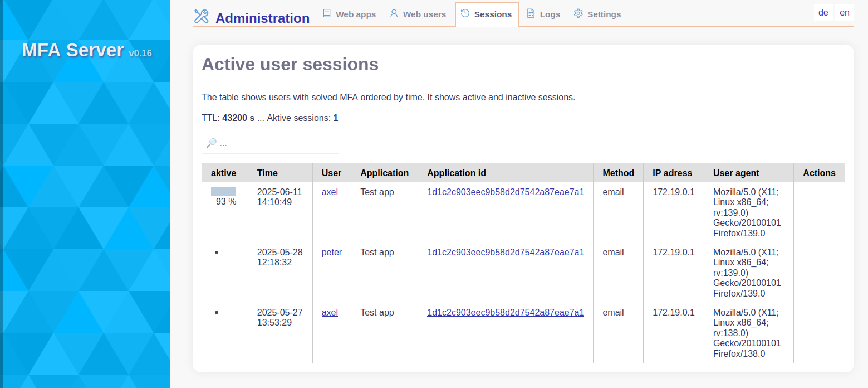The image size is (868, 388).
Task: Click the "Method" column header
Action: tap(619, 173)
